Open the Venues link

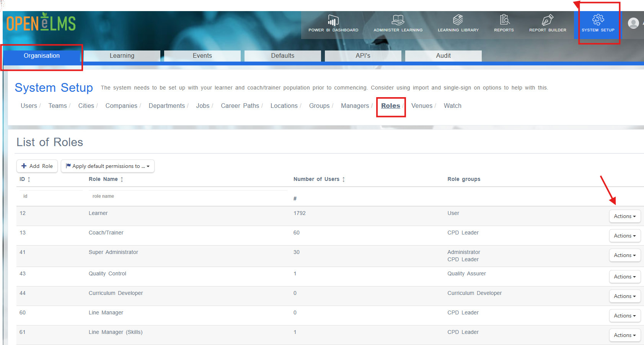[x=422, y=106]
